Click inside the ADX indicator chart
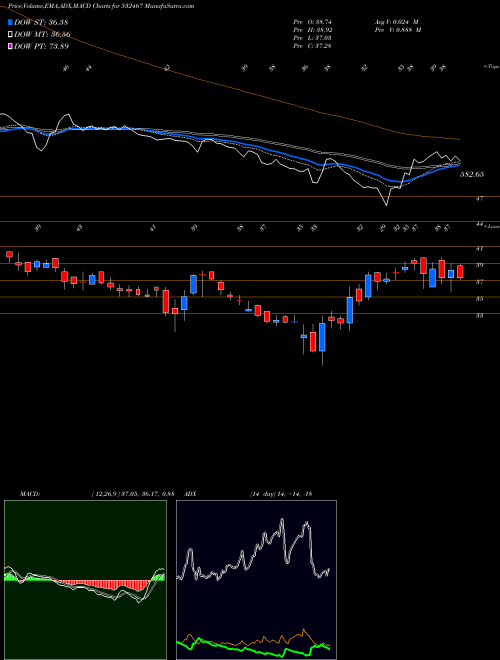This screenshot has height=660, width=500. (x=256, y=580)
